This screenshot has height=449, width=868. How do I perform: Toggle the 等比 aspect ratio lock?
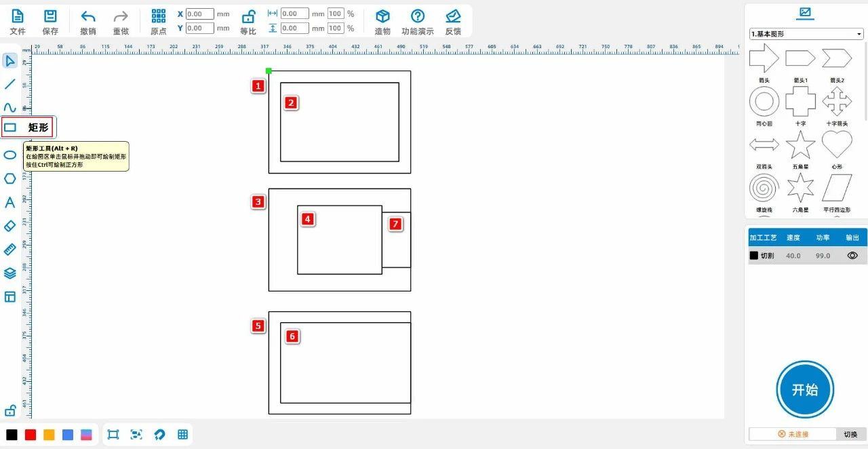248,21
